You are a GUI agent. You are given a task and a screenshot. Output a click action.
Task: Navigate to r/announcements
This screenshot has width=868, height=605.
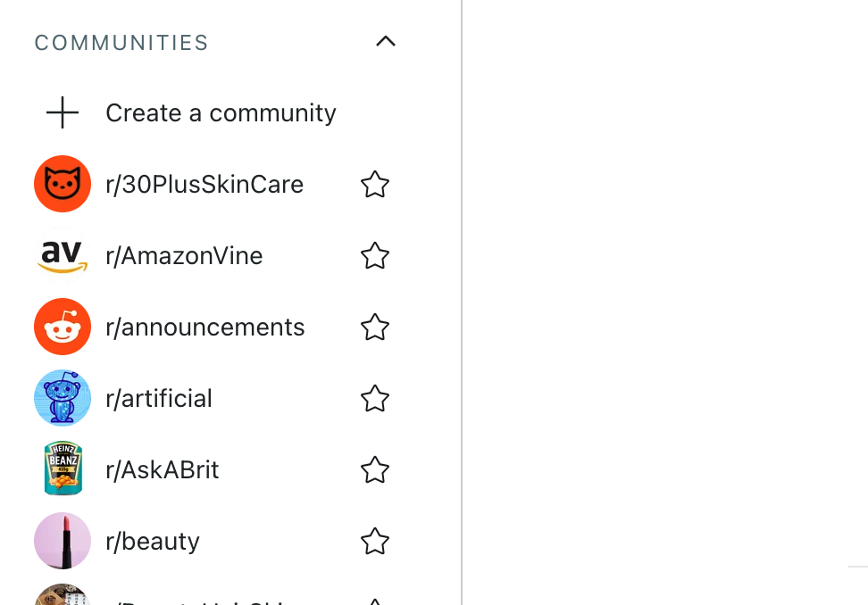point(205,327)
